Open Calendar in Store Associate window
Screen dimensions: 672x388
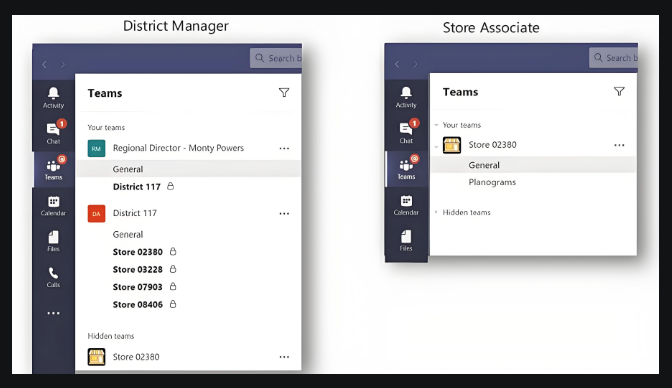tap(406, 205)
